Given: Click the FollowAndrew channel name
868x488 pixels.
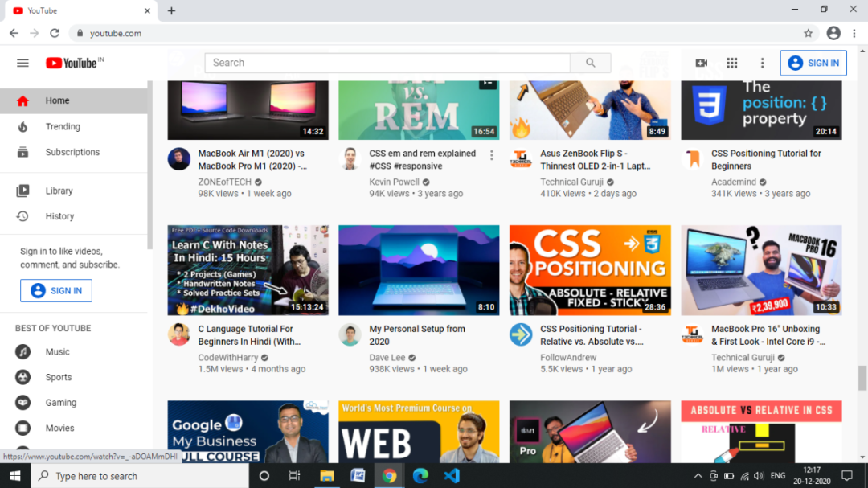Looking at the screenshot, I should coord(568,357).
